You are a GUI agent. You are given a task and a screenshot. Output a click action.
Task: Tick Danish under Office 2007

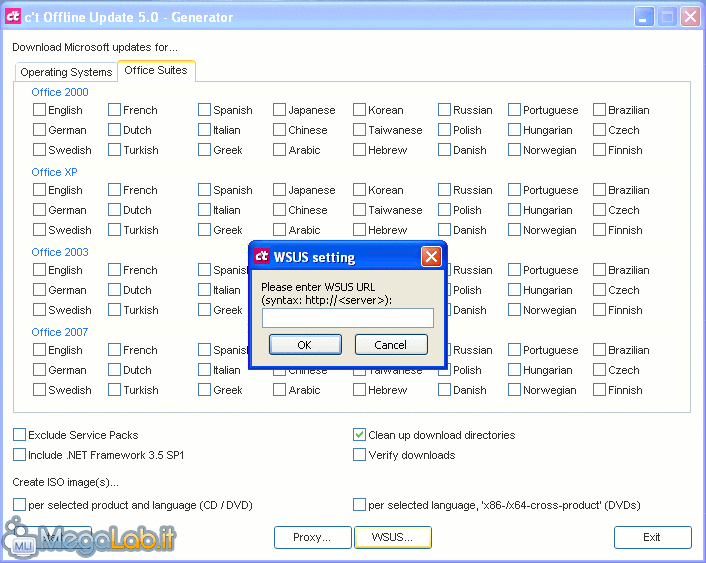click(444, 390)
